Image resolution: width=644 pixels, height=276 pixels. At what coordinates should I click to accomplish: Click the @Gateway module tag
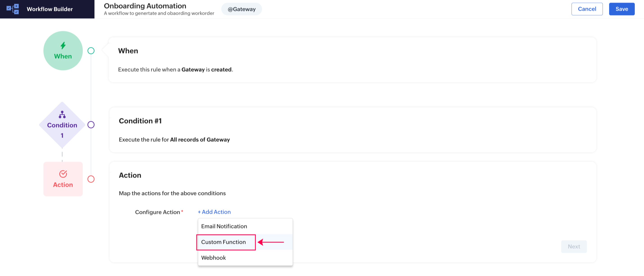pyautogui.click(x=242, y=9)
